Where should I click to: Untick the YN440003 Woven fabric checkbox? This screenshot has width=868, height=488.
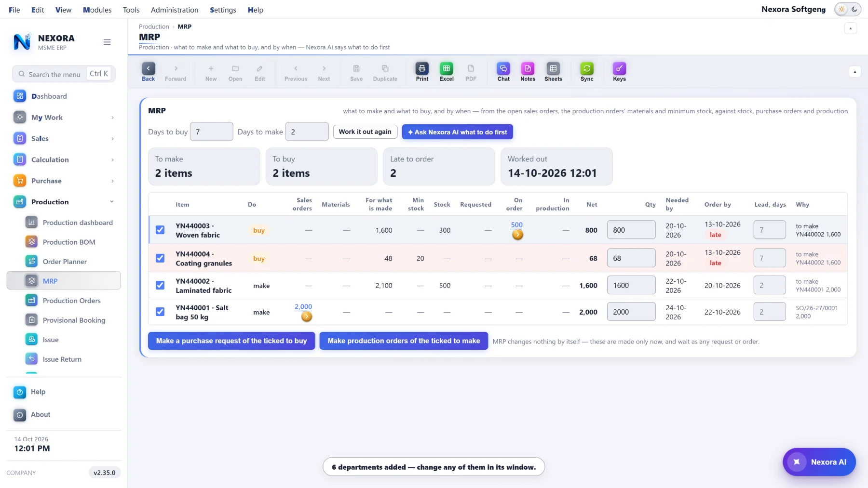click(160, 230)
